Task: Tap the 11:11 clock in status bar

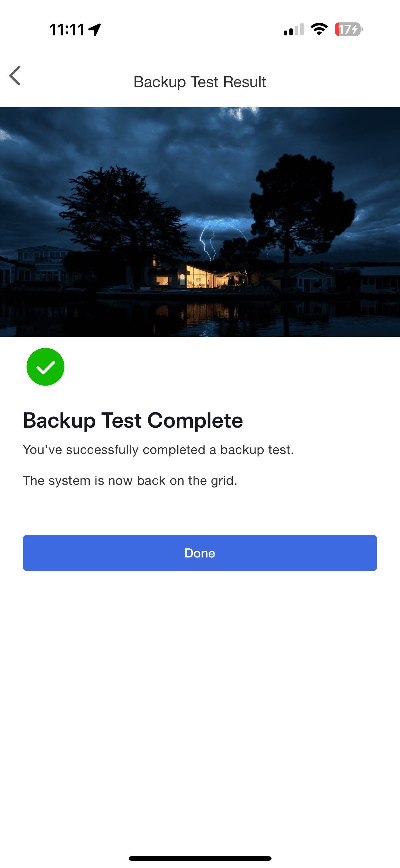Action: (x=67, y=30)
